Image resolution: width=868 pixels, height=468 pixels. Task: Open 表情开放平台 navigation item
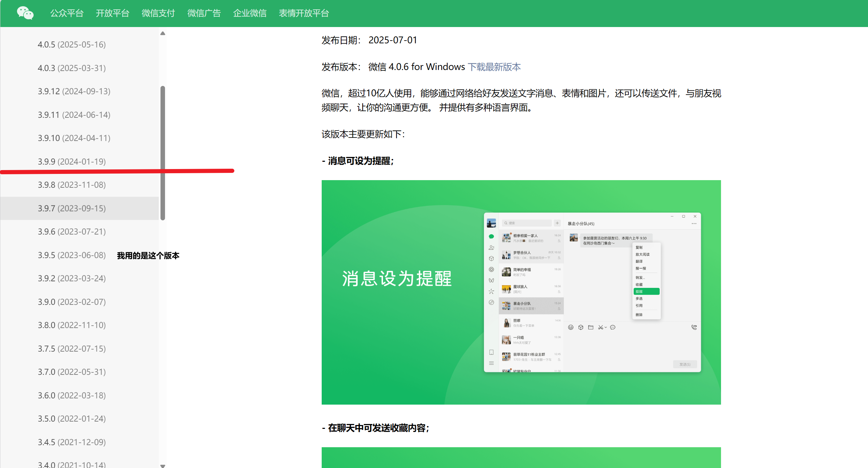[304, 13]
